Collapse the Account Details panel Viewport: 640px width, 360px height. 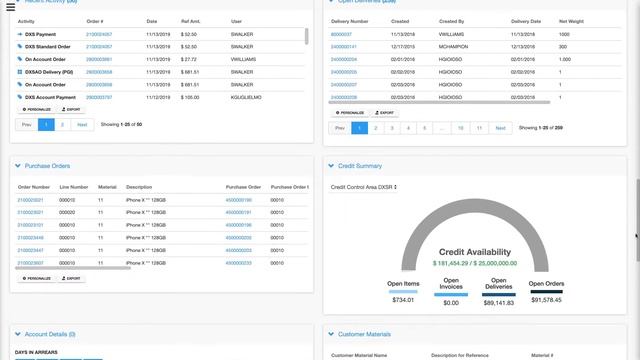(x=18, y=334)
